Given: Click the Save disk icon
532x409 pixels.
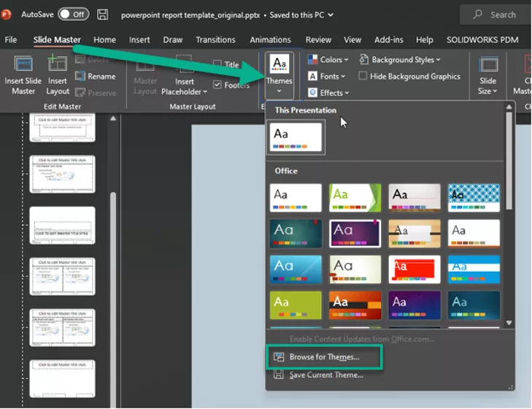Looking at the screenshot, I should pos(102,15).
